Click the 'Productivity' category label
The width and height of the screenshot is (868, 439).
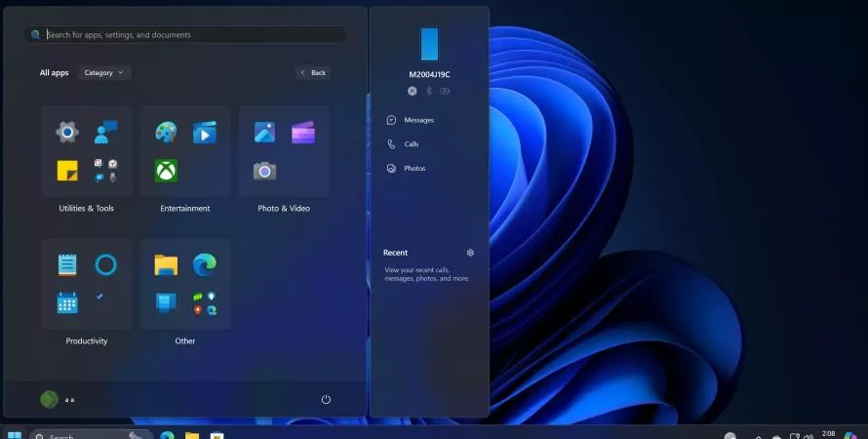tap(87, 341)
